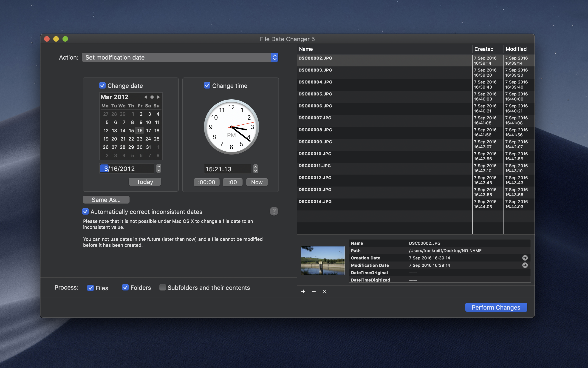588x368 pixels.
Task: Click the photo preview thumbnail
Action: coord(323,261)
